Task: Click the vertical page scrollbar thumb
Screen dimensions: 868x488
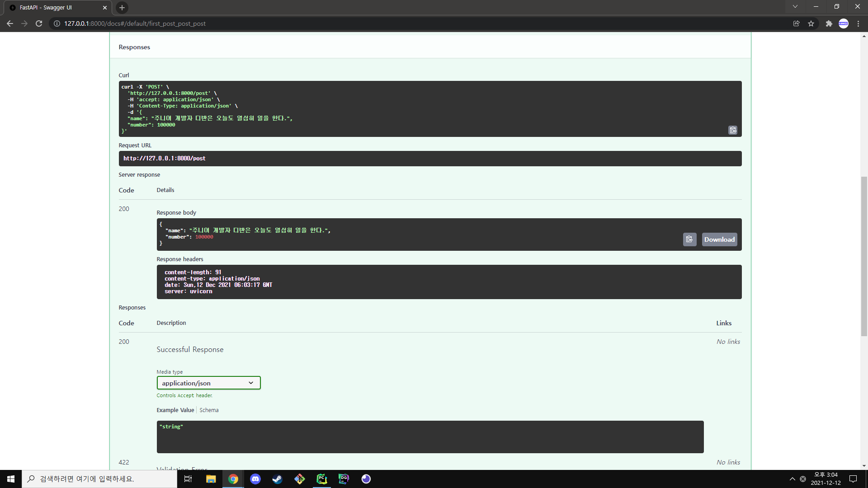Action: 864,256
